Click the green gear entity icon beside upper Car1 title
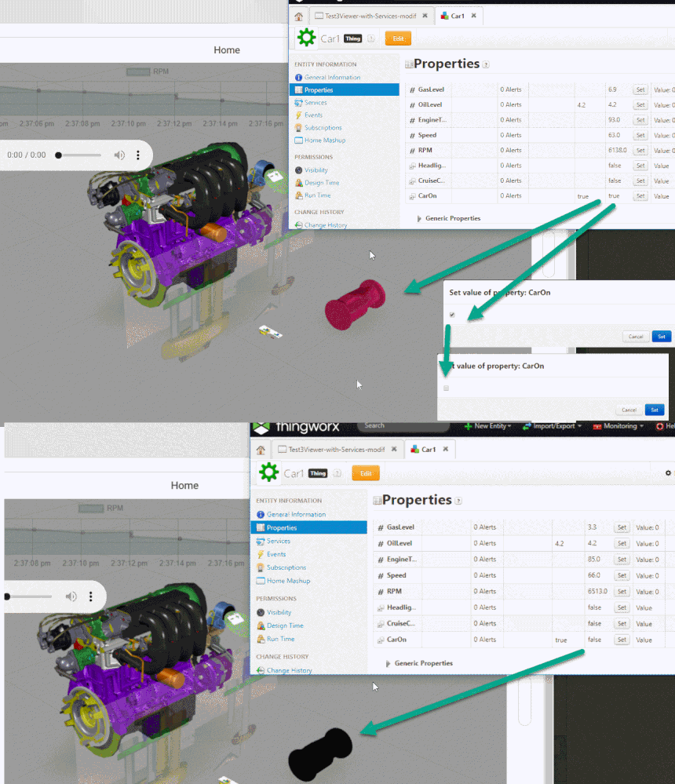675x784 pixels. [x=306, y=38]
